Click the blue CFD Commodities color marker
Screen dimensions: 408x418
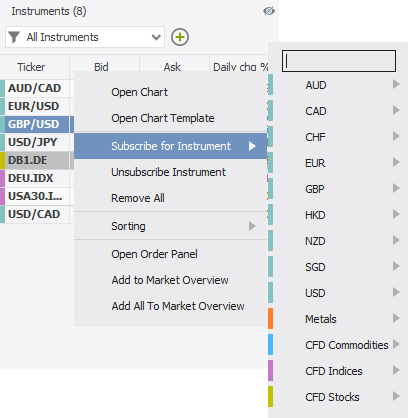(x=270, y=344)
